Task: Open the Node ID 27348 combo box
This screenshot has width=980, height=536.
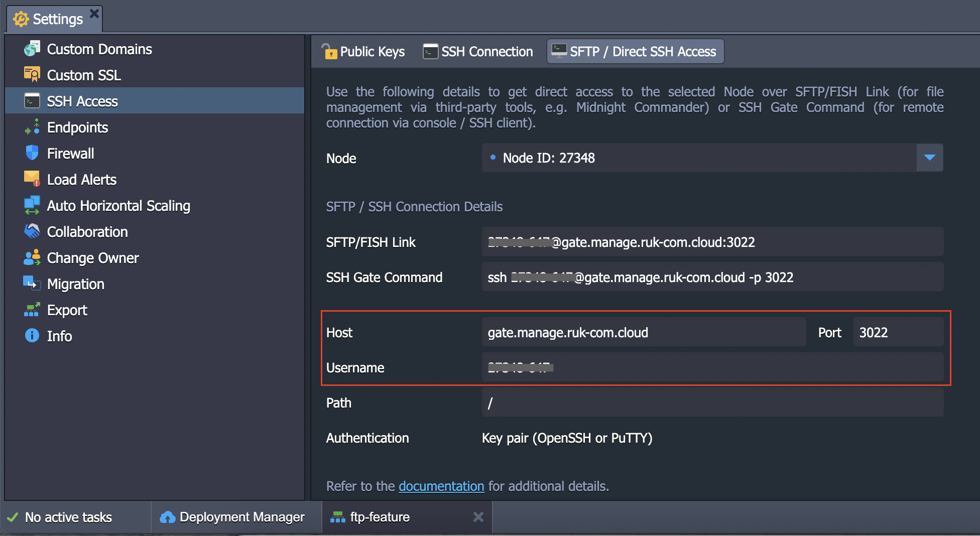Action: (x=703, y=158)
